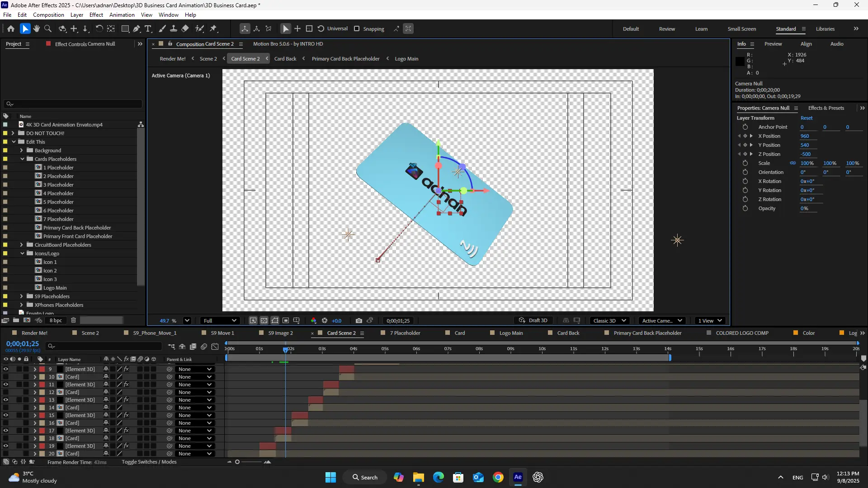Select the Zoom tool in toolbar
This screenshot has height=488, width=868.
48,28
